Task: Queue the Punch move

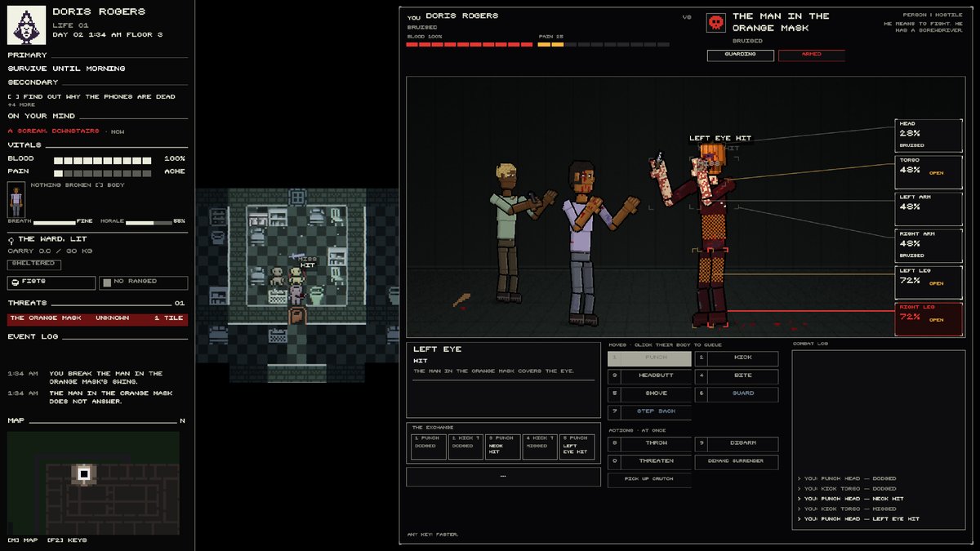Action: (x=650, y=358)
